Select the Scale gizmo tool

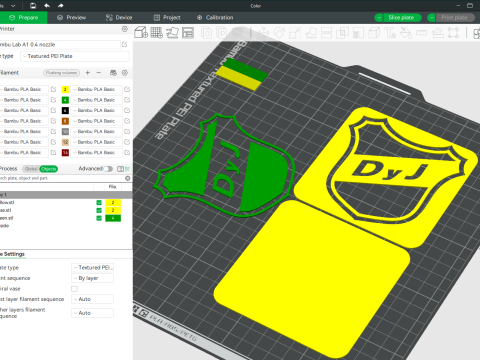pos(295,33)
